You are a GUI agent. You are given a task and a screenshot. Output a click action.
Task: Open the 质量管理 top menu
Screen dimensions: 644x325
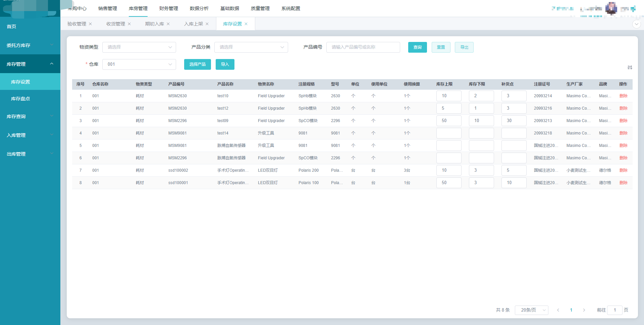pos(260,8)
